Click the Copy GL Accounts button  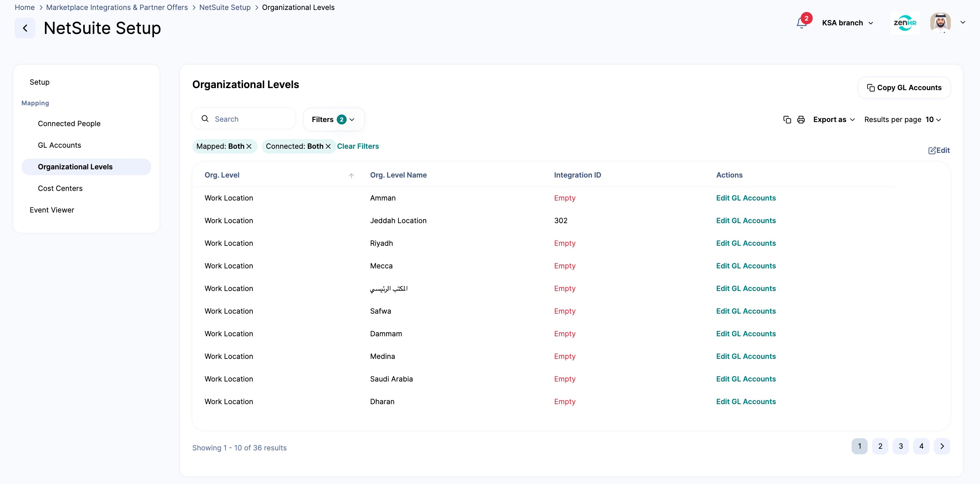click(904, 88)
